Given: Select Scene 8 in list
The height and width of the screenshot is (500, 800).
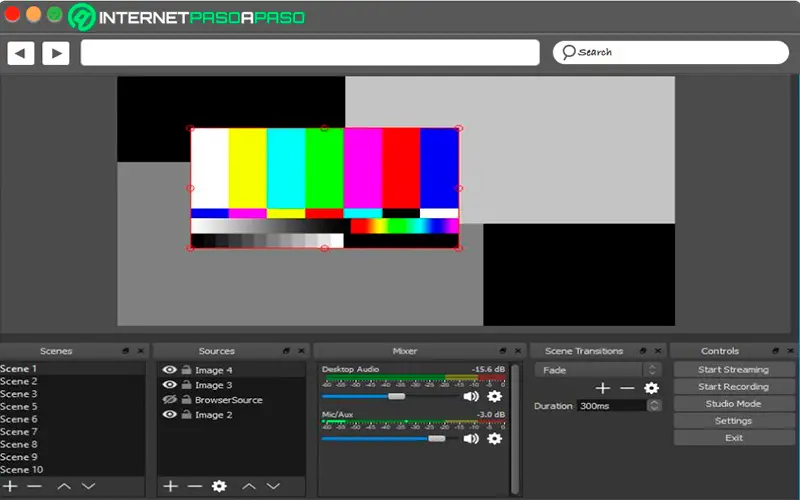Looking at the screenshot, I should (72, 444).
